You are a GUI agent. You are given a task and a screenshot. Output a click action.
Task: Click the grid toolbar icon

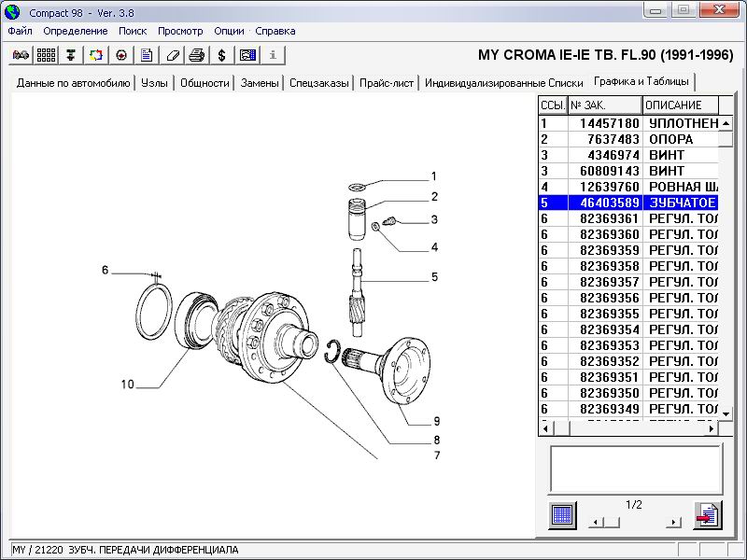point(46,55)
